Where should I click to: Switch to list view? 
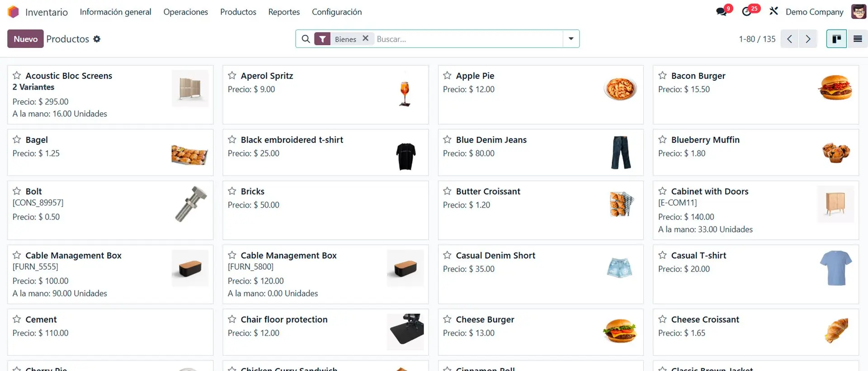pos(858,39)
